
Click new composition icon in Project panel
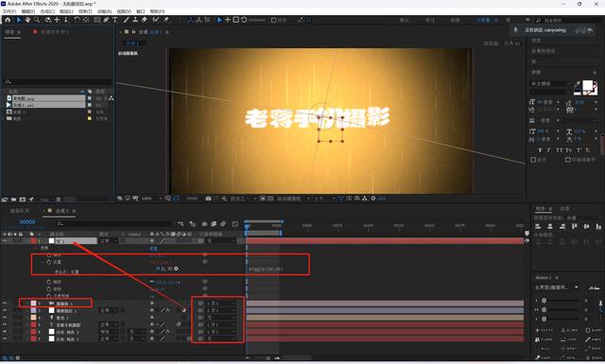pyautogui.click(x=23, y=199)
